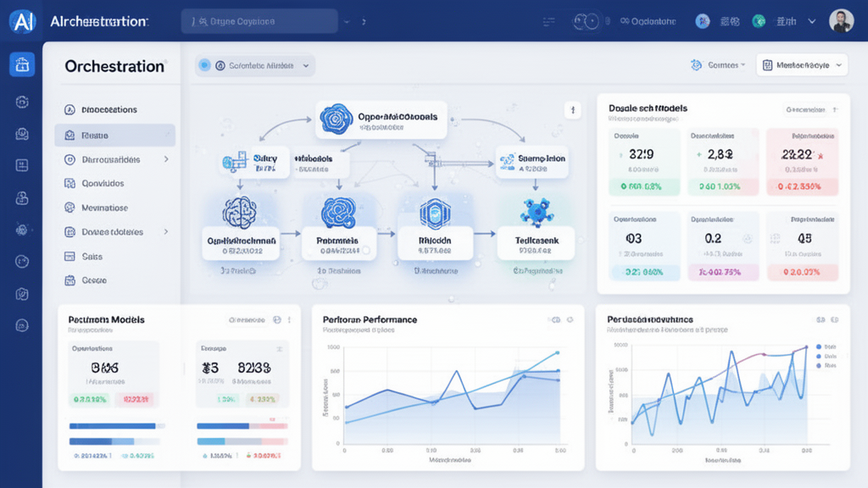Viewport: 868px width, 488px height.
Task: Click the bottom circular icon in the left rail
Action: click(x=22, y=325)
